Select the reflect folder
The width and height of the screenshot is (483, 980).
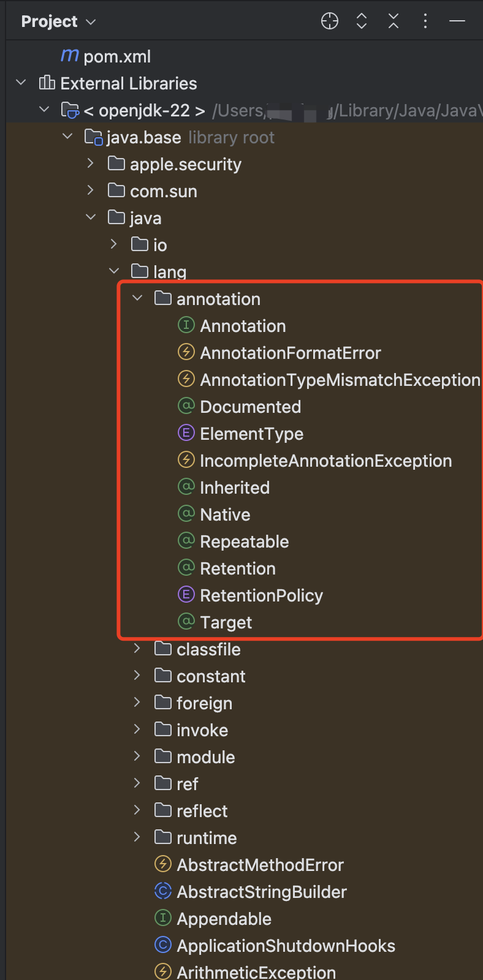(202, 811)
